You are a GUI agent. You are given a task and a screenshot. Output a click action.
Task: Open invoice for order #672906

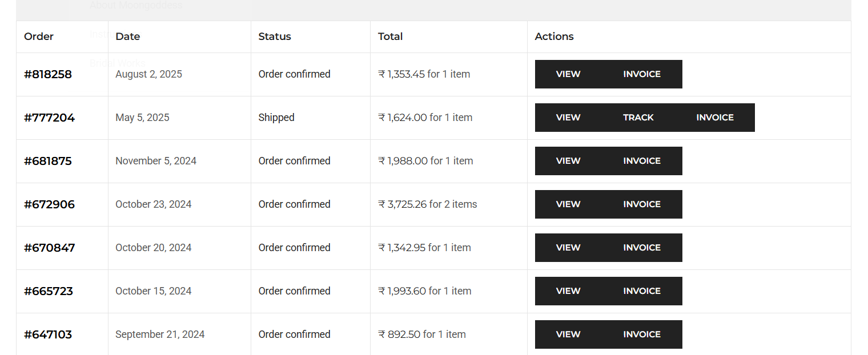(642, 204)
